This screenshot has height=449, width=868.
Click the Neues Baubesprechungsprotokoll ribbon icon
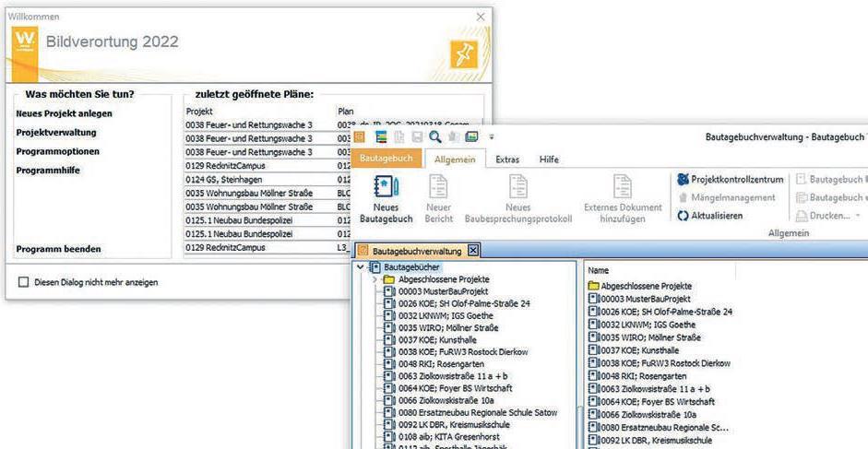tap(518, 187)
